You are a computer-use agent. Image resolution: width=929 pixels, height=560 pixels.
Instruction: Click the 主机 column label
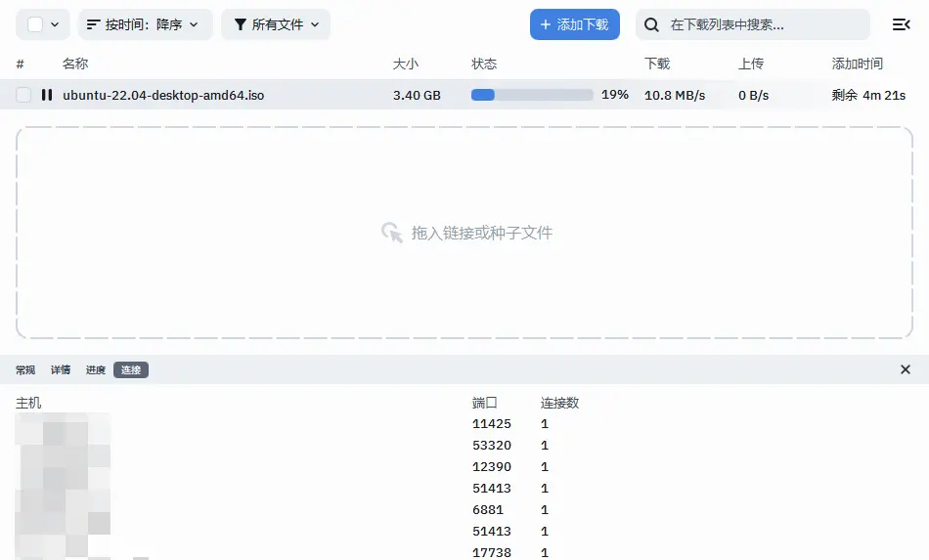[28, 403]
